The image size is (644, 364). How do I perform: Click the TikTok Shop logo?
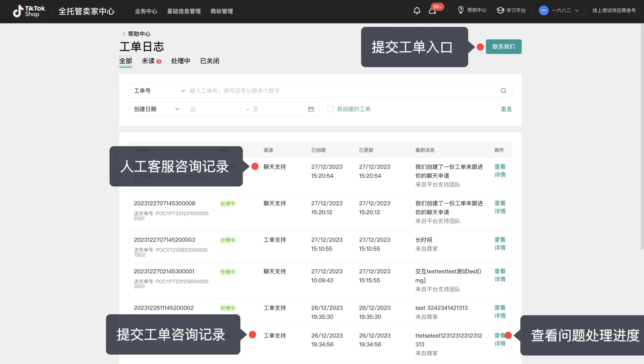click(x=29, y=11)
